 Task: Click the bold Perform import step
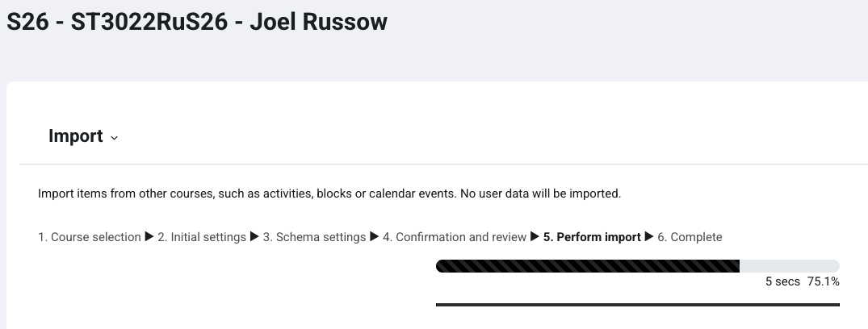[592, 237]
